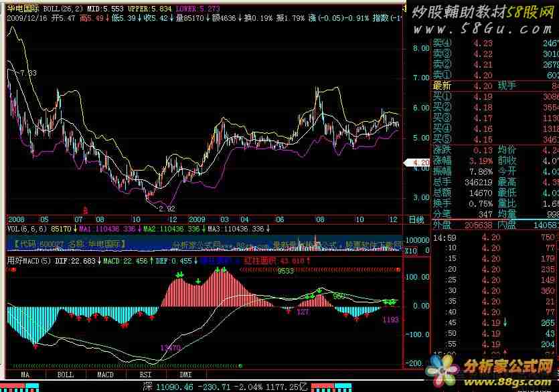Click the 深 11090.46 index in status bar
Screen dimensions: 559x392
167,387
